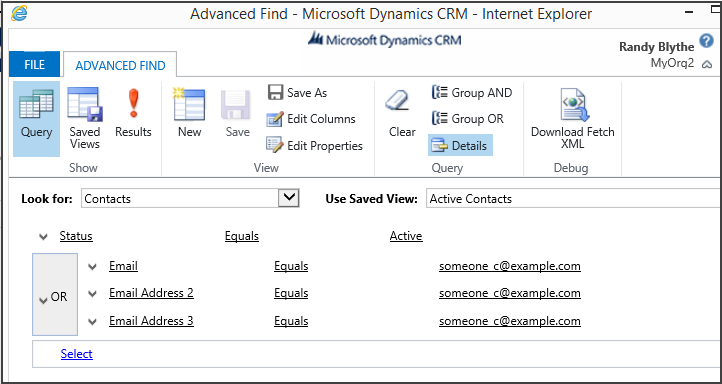Expand the chevron beside Status row
Screen dimensions: 722x384
pyautogui.click(x=43, y=237)
